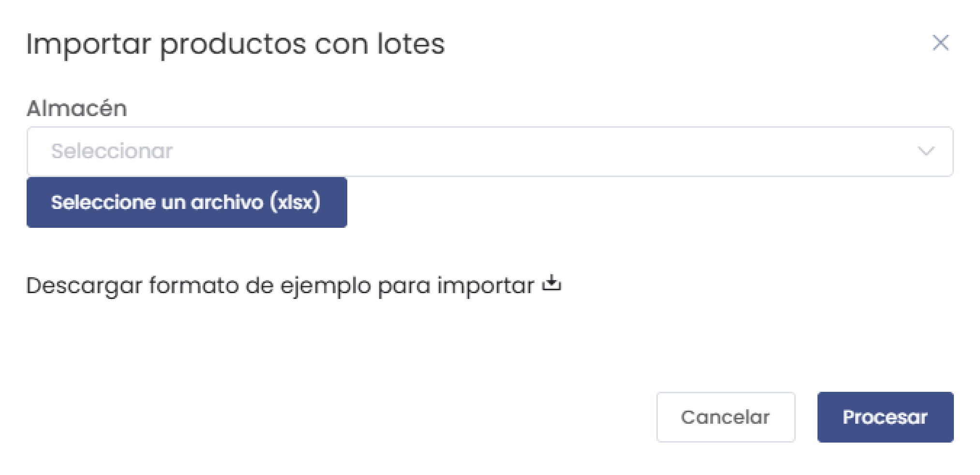
Task: Click the Importar productos con lotes title
Action: (x=237, y=45)
